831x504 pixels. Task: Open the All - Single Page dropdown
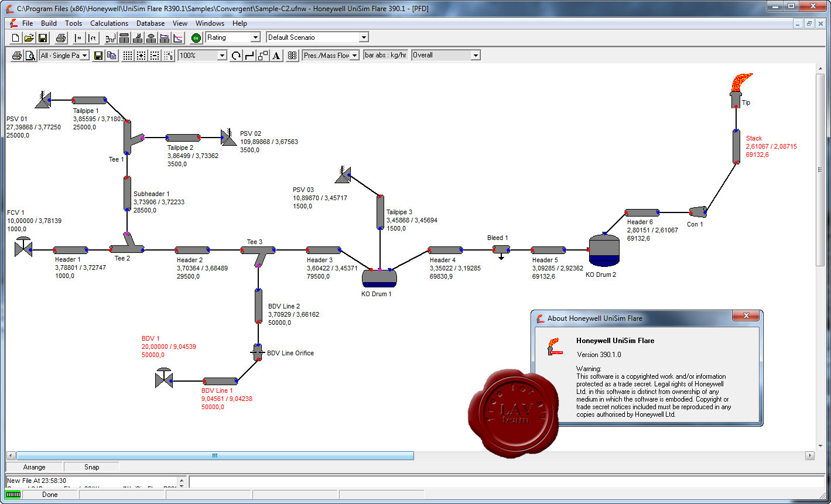pyautogui.click(x=84, y=56)
